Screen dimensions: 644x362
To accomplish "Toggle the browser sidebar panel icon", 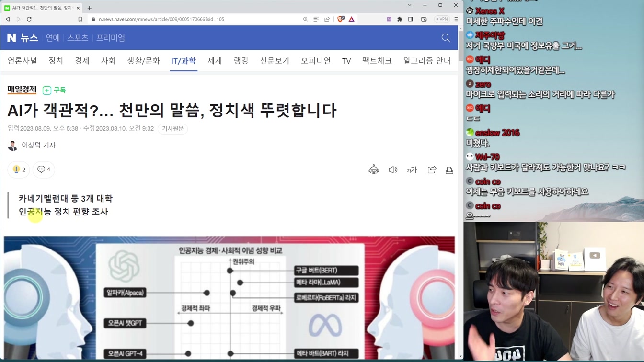I will (x=411, y=19).
